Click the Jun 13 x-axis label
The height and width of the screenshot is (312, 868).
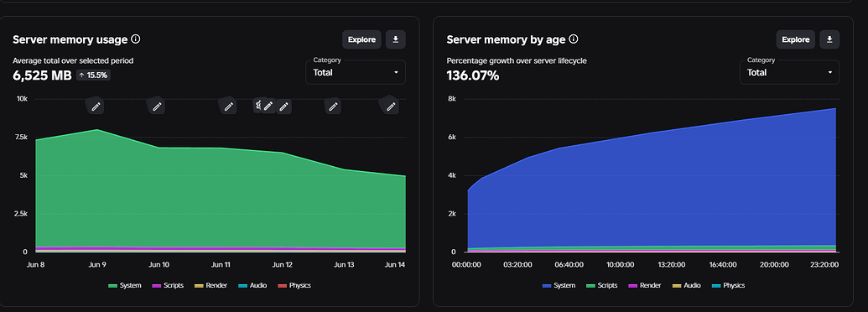[x=344, y=264]
